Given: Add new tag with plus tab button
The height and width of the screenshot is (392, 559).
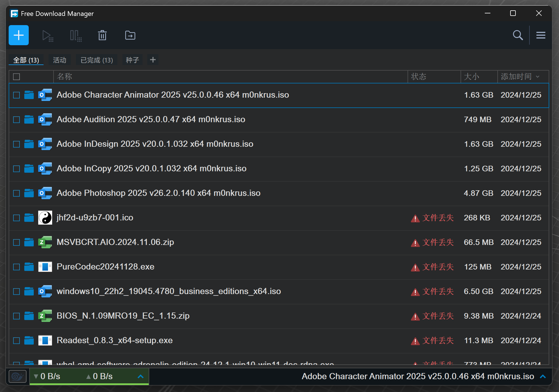Looking at the screenshot, I should 153,60.
